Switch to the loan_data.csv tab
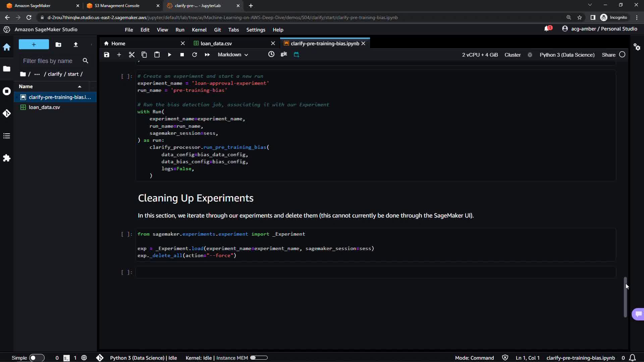This screenshot has height=362, width=644. (216, 43)
